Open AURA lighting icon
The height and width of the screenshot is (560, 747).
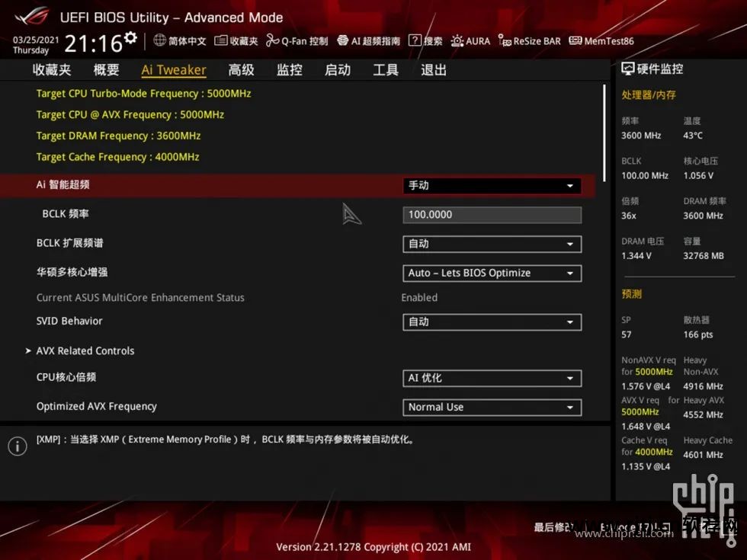pyautogui.click(x=457, y=41)
